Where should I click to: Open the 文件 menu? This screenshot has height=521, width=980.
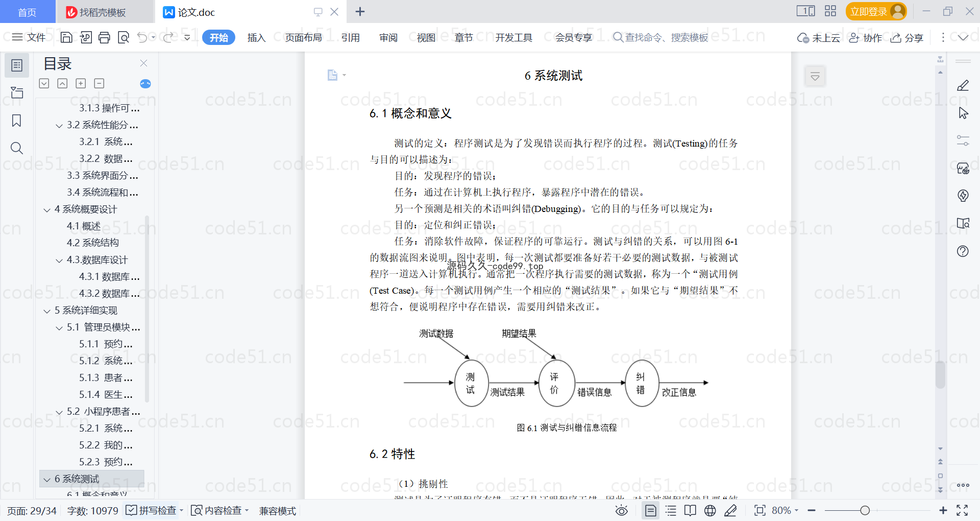[29, 37]
